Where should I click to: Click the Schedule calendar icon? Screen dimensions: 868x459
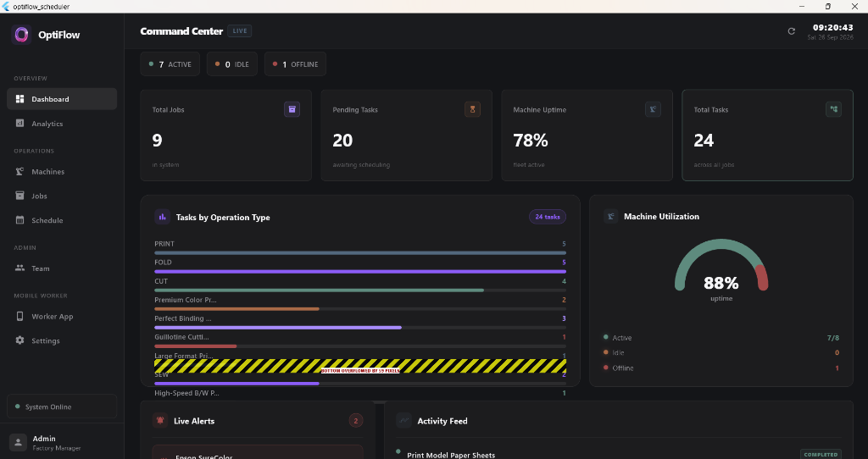pos(20,220)
